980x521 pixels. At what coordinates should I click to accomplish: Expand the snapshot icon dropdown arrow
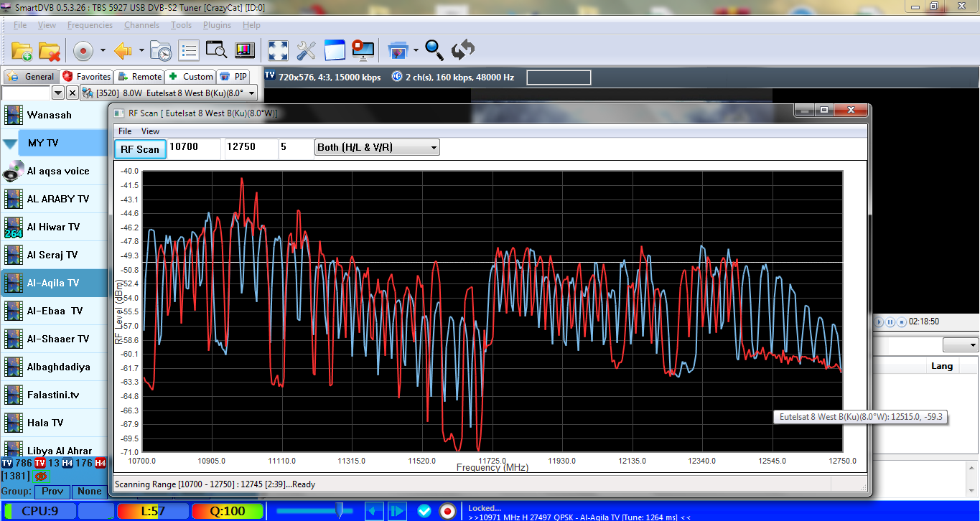416,50
